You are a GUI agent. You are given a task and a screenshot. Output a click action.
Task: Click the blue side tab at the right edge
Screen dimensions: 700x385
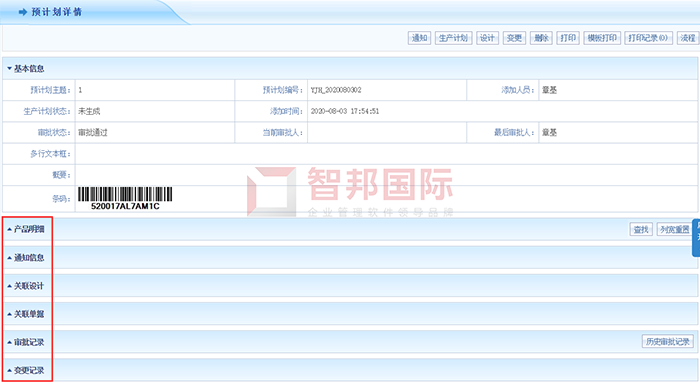[x=696, y=238]
